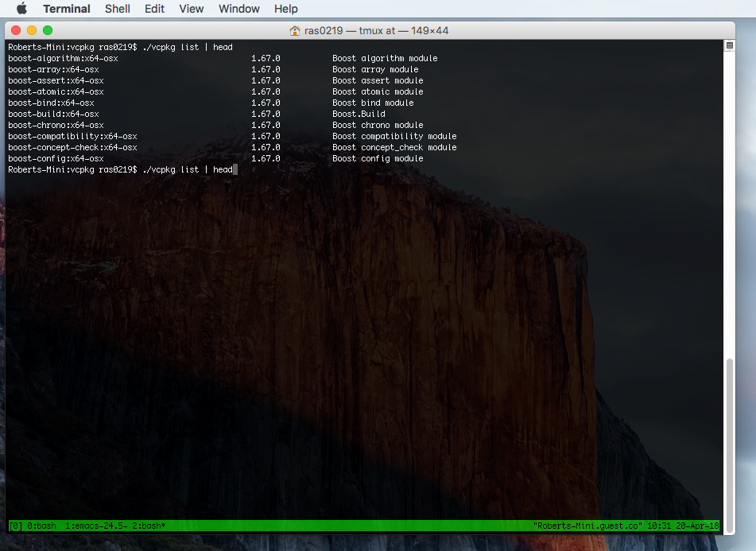Viewport: 756px width, 551px height.
Task: Open the Shell menu
Action: (x=118, y=9)
